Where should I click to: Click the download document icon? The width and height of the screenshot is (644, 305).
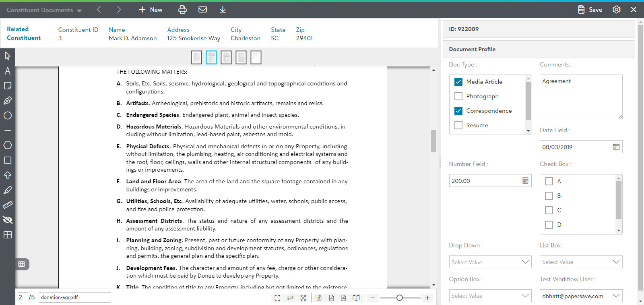(223, 10)
